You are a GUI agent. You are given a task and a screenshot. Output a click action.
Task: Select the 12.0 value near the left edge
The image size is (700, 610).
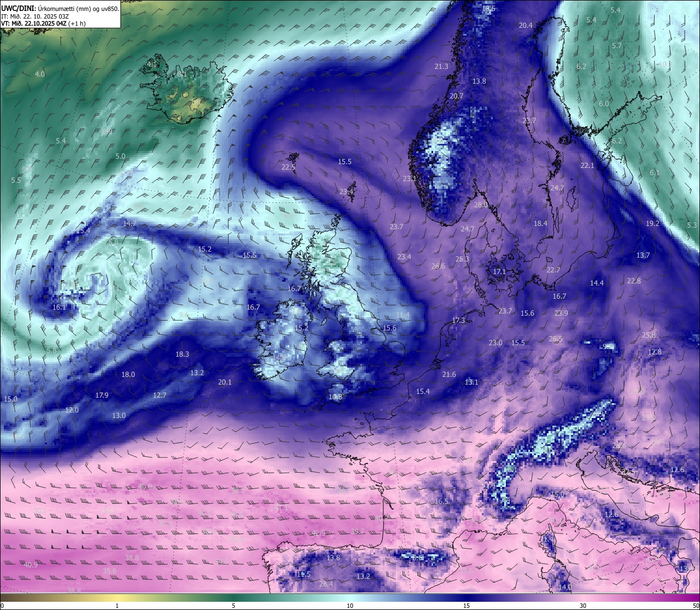(72, 410)
